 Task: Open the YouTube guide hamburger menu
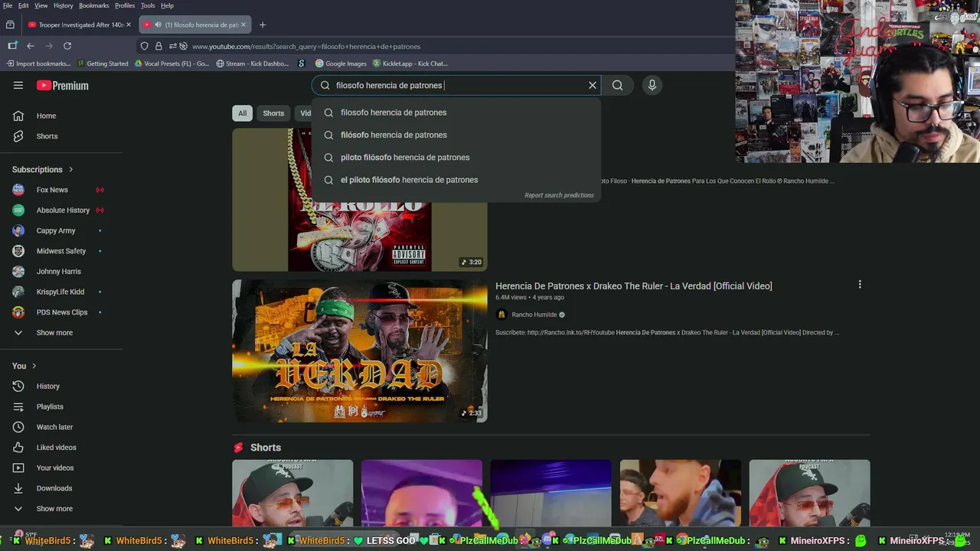pos(18,85)
